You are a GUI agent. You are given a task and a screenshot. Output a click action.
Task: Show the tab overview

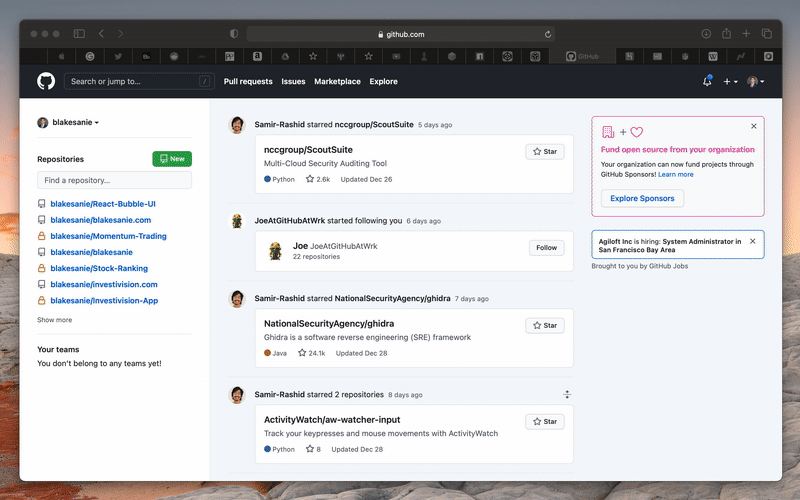click(766, 34)
